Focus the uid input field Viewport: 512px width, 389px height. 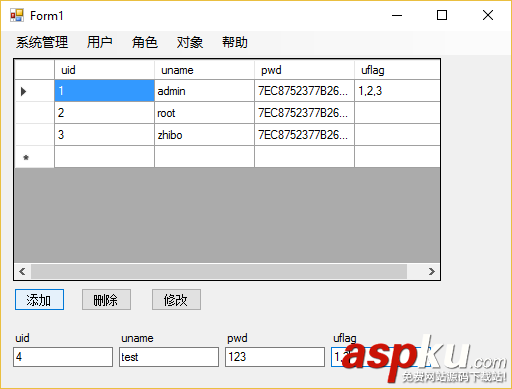click(63, 357)
